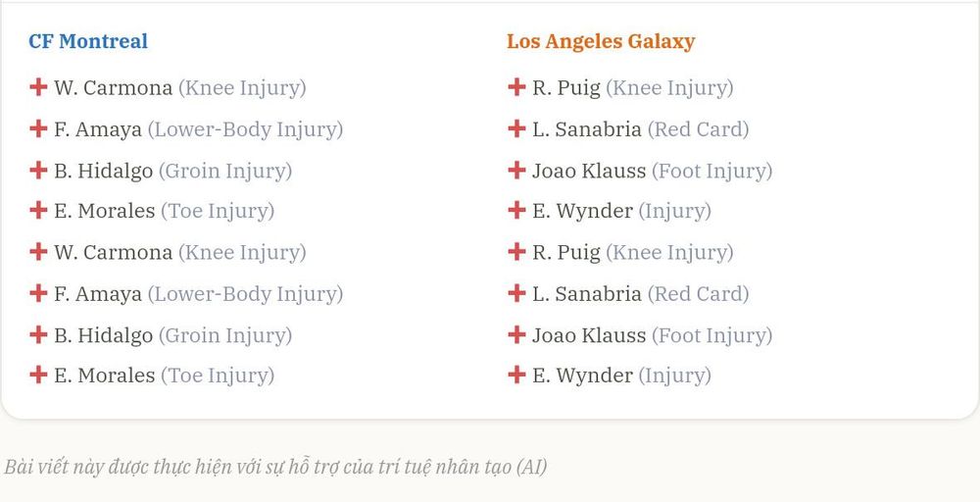Click second B. Hidalgo Groin Injury entry

173,335
